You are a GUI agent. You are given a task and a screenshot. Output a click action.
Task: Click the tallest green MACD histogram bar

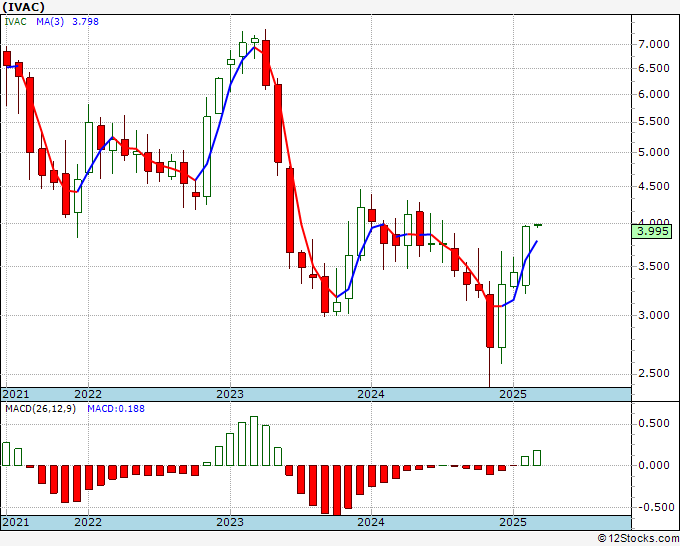pyautogui.click(x=254, y=441)
